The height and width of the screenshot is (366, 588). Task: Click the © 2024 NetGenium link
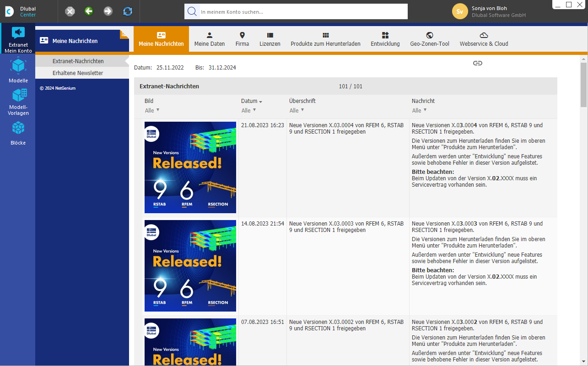click(x=58, y=88)
